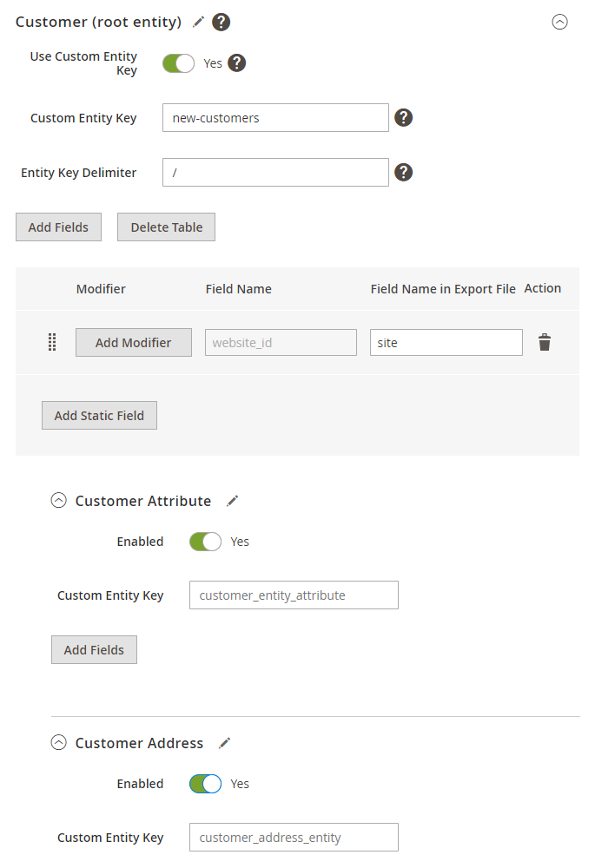Viewport: 595px width, 868px height.
Task: Click the Add Modifier button
Action: pos(134,343)
